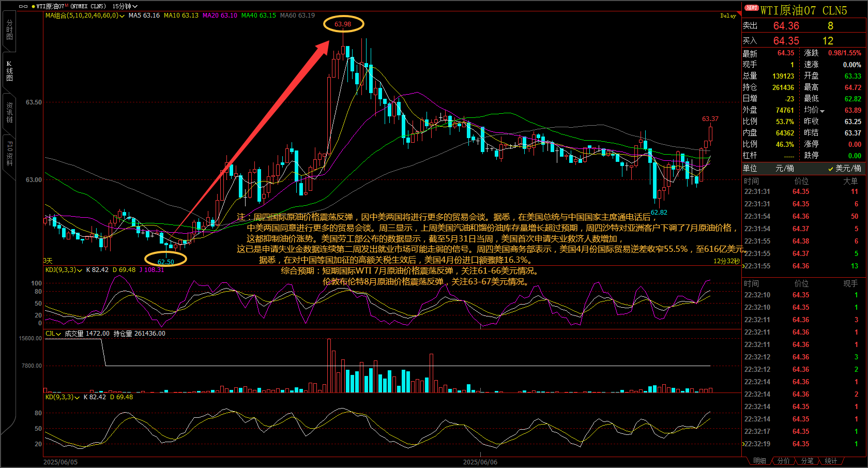Image resolution: width=868 pixels, height=468 pixels.
Task: Click the 买入 price 64.35
Action: tap(786, 41)
